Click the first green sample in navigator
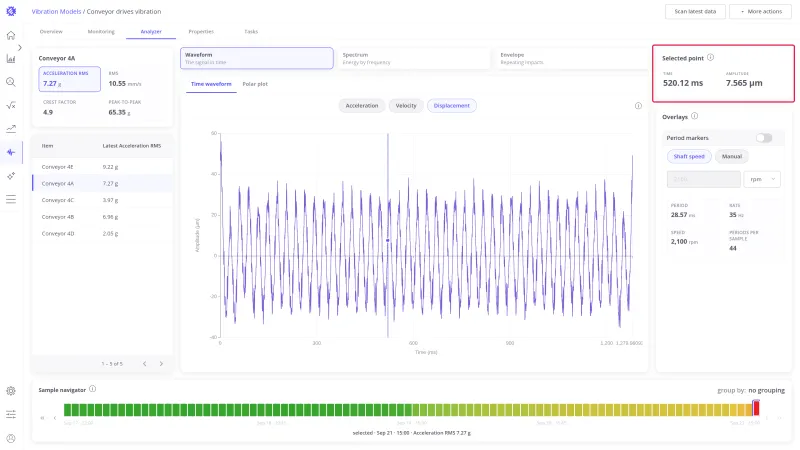Screen dimensions: 800x450 (x=67, y=409)
